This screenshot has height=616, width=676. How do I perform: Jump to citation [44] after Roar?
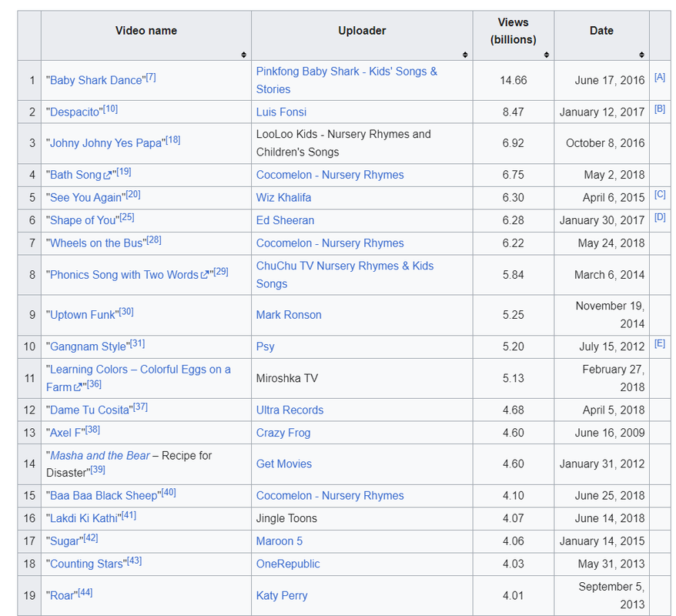85,593
